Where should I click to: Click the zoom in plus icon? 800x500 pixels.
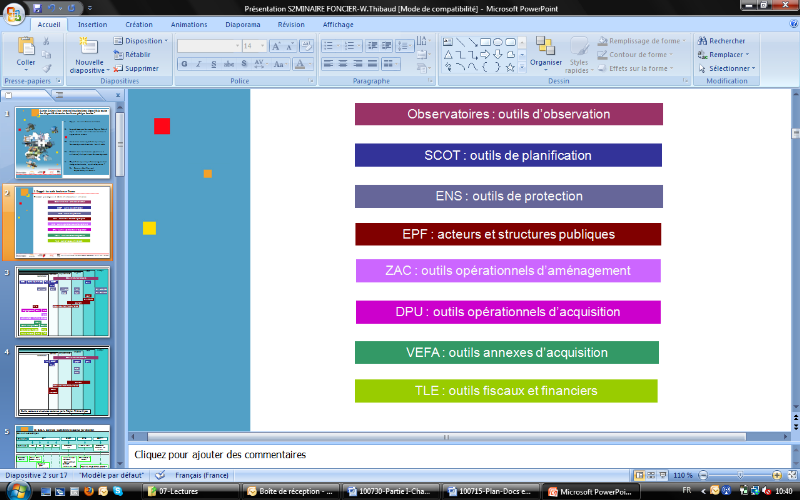778,475
